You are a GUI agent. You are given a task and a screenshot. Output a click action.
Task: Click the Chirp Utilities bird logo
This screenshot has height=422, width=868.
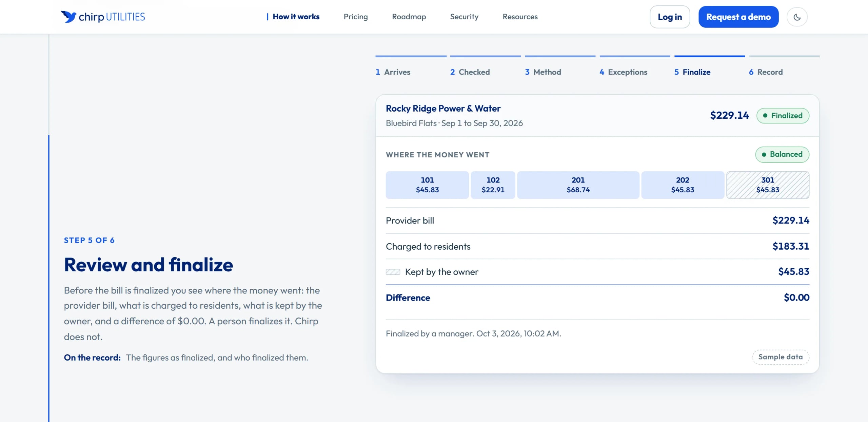(x=103, y=17)
